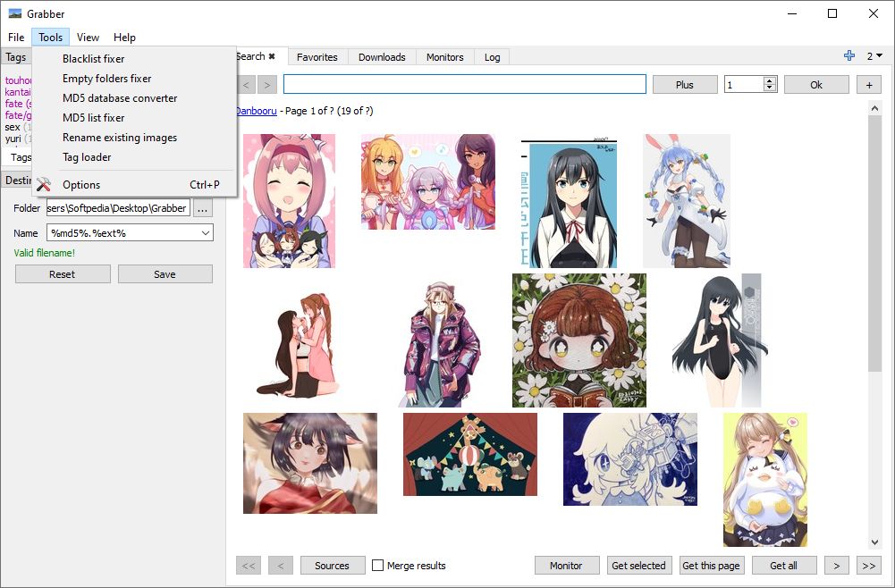
Task: Click the + button next to Ok
Action: click(x=869, y=84)
